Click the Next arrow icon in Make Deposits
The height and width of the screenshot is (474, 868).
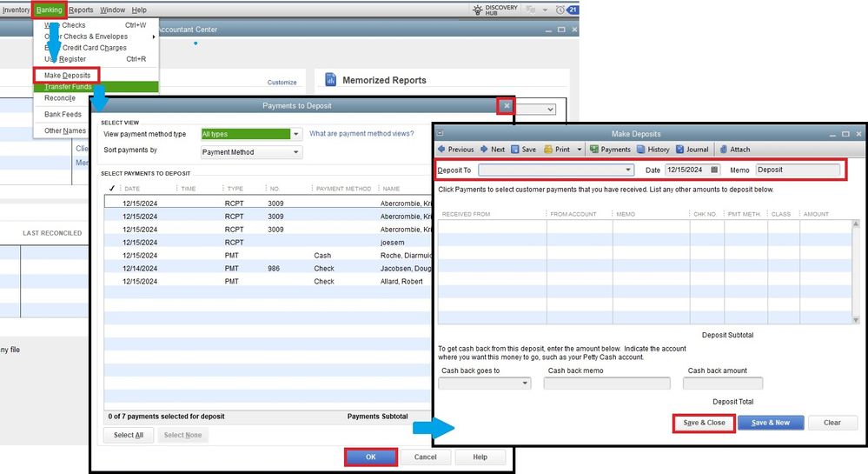(x=484, y=150)
